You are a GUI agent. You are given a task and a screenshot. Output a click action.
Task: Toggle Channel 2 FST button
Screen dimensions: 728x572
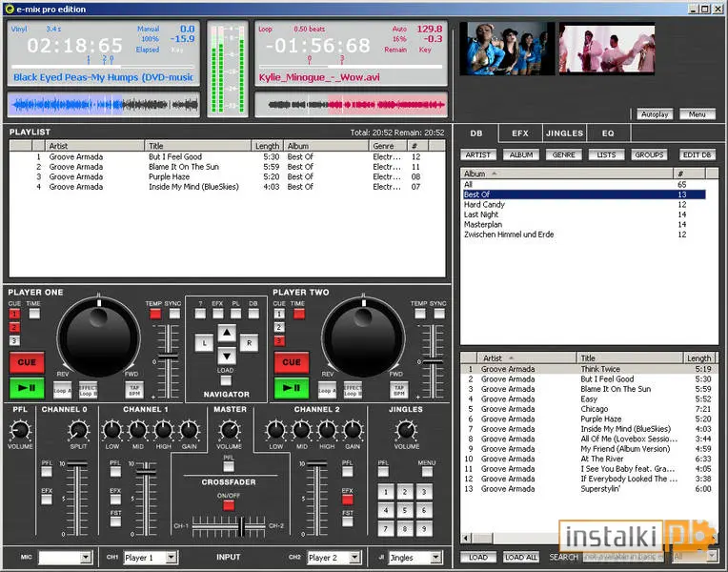(347, 521)
